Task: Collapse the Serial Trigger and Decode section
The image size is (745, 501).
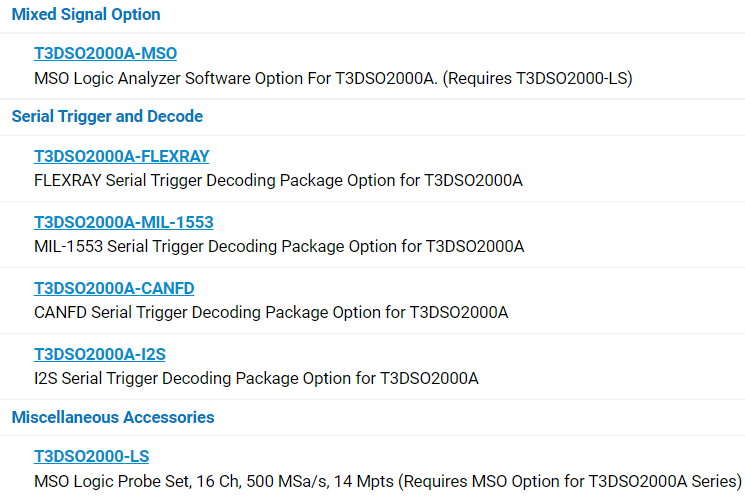Action: (107, 117)
